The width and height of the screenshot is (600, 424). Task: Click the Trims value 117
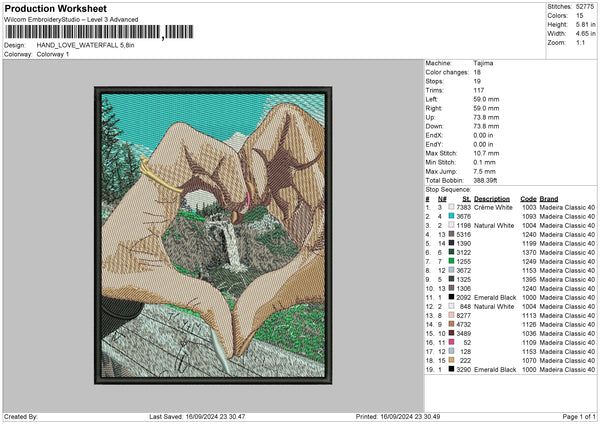point(479,90)
